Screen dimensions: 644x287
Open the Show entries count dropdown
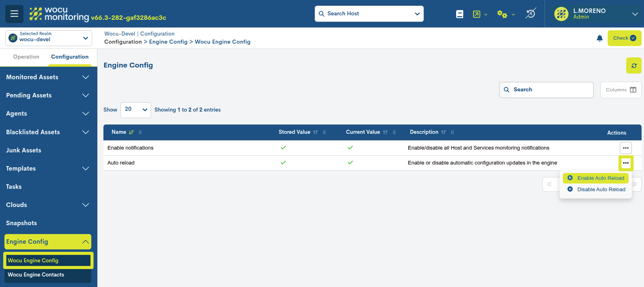pyautogui.click(x=135, y=110)
